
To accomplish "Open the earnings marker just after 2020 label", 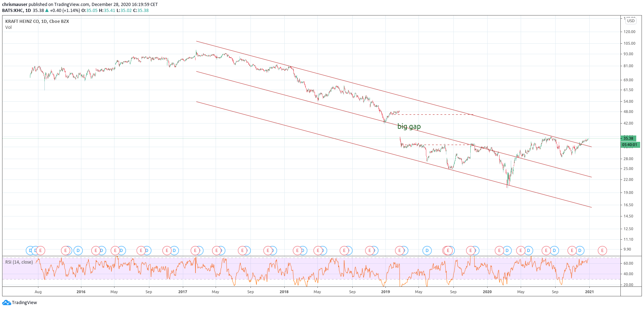I will [x=499, y=251].
